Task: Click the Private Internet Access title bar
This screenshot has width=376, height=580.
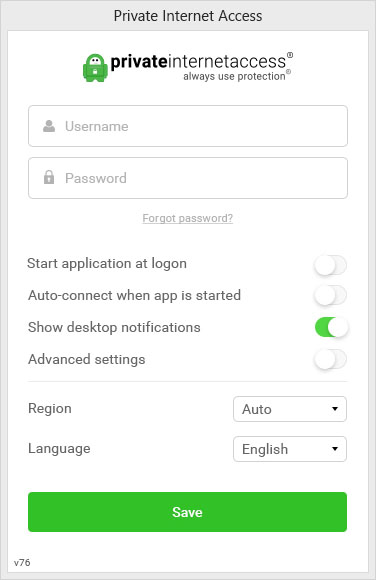Action: (x=188, y=16)
